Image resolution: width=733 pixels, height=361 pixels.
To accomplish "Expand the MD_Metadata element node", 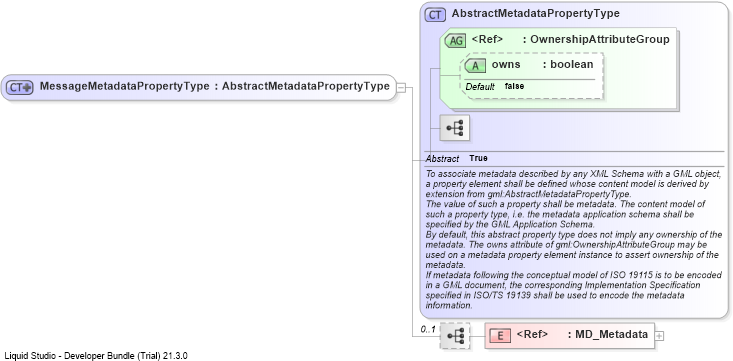I will pyautogui.click(x=660, y=336).
